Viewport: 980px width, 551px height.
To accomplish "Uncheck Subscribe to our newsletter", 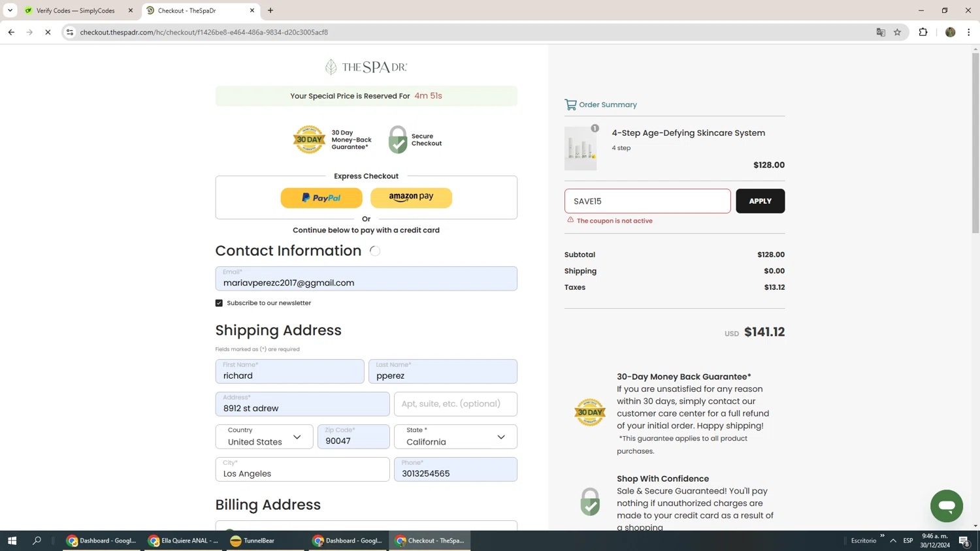I will (x=219, y=303).
